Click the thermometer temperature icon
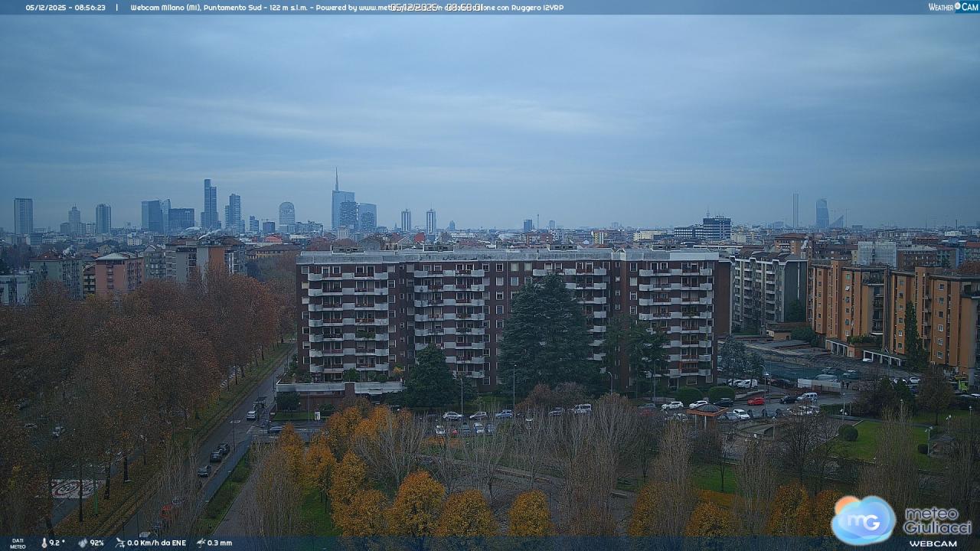This screenshot has width=980, height=551. click(x=44, y=543)
